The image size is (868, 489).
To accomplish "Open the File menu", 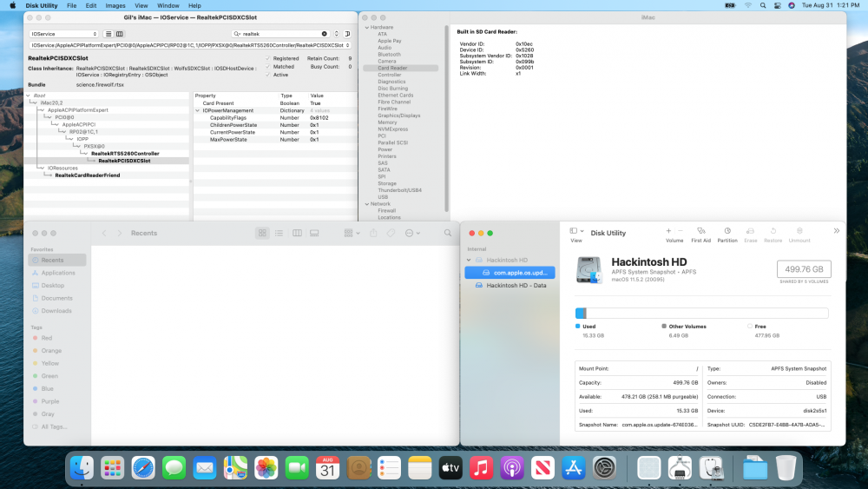I will pos(72,5).
